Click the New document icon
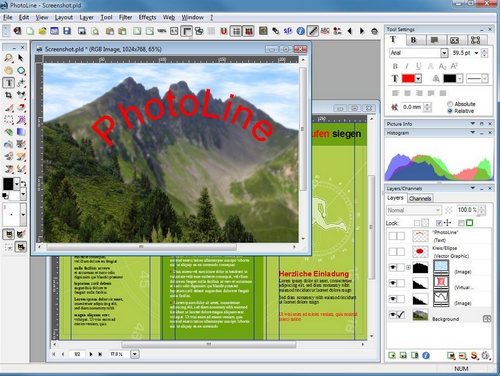Image resolution: width=500 pixels, height=376 pixels. (x=30, y=31)
